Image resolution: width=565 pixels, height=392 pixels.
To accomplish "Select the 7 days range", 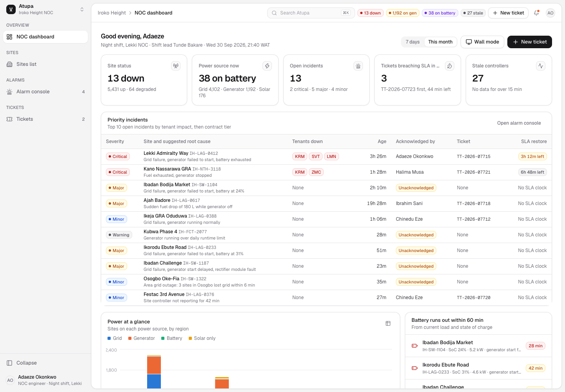I will 413,42.
